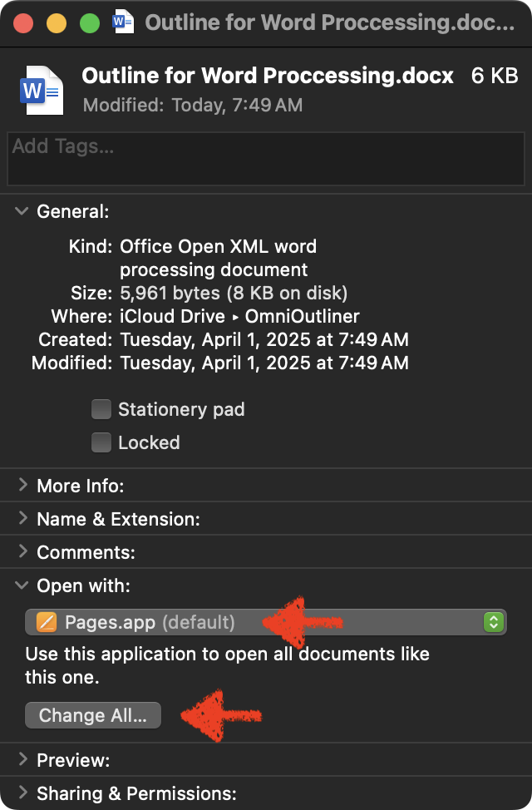Enable the Stationery pad checkbox

101,409
